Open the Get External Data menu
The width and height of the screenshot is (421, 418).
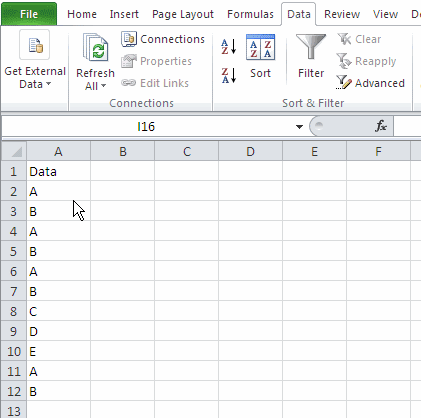click(35, 60)
